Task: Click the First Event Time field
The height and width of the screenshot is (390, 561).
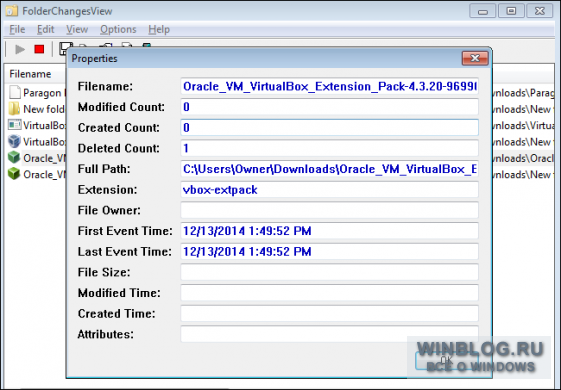Action: pyautogui.click(x=330, y=231)
